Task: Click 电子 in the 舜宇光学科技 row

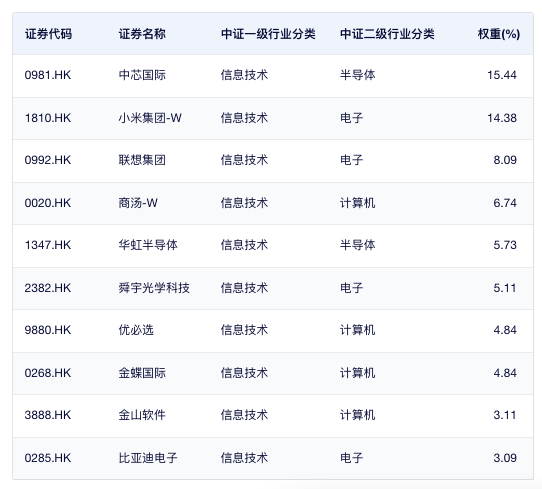Action: point(352,288)
